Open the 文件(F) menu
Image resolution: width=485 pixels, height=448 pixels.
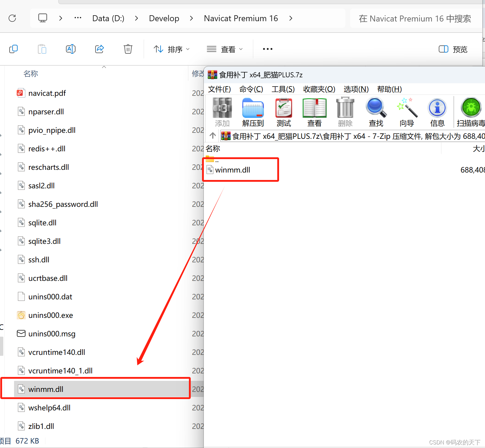[219, 89]
